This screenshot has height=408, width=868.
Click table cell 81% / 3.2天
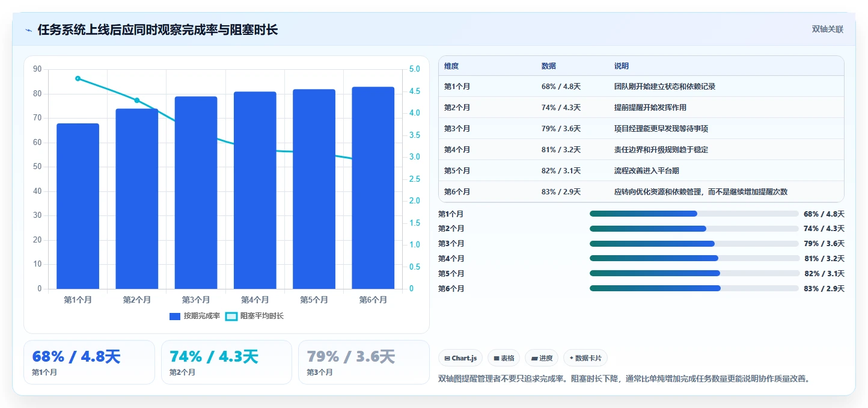pyautogui.click(x=561, y=150)
